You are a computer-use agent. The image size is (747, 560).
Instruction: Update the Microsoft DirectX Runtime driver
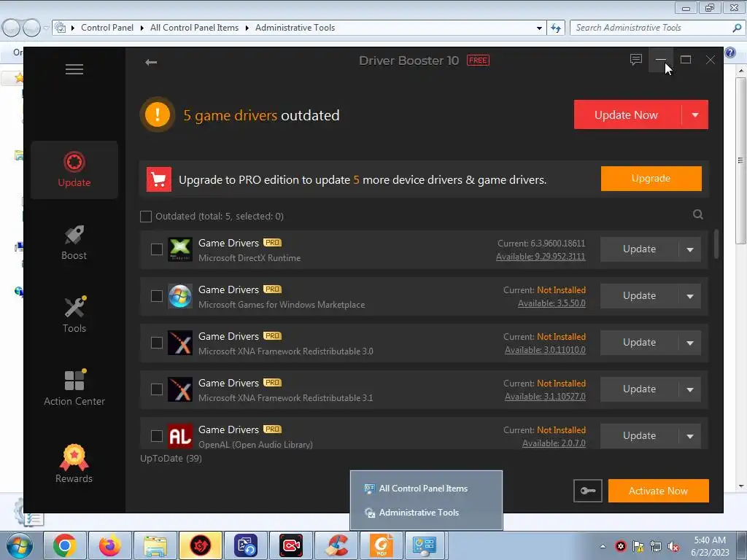[639, 249]
